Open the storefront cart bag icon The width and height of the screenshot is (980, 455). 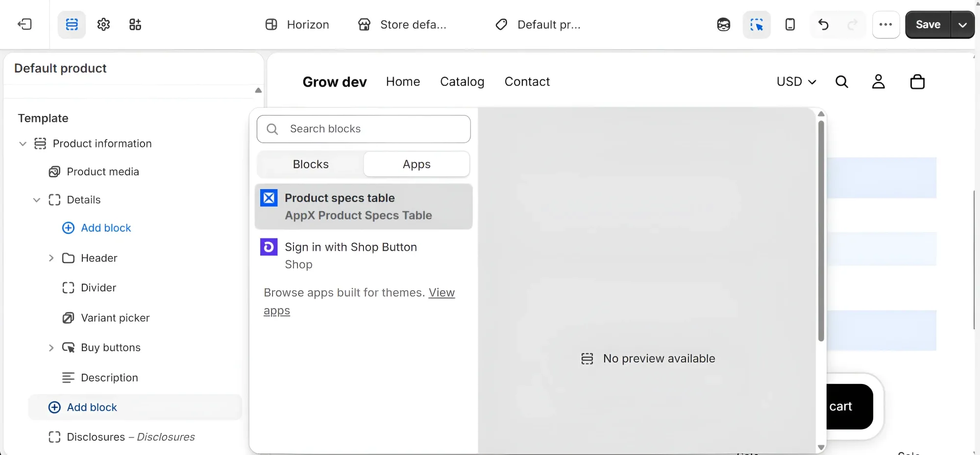917,82
